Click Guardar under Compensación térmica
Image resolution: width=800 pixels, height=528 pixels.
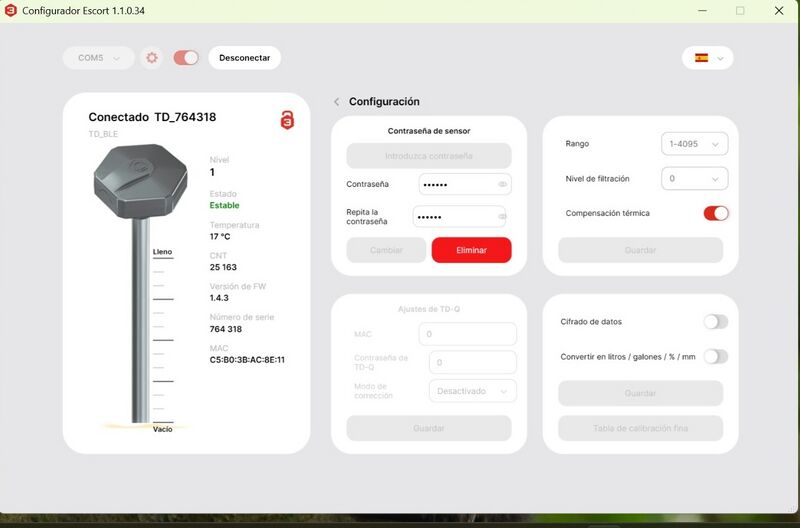pyautogui.click(x=640, y=250)
